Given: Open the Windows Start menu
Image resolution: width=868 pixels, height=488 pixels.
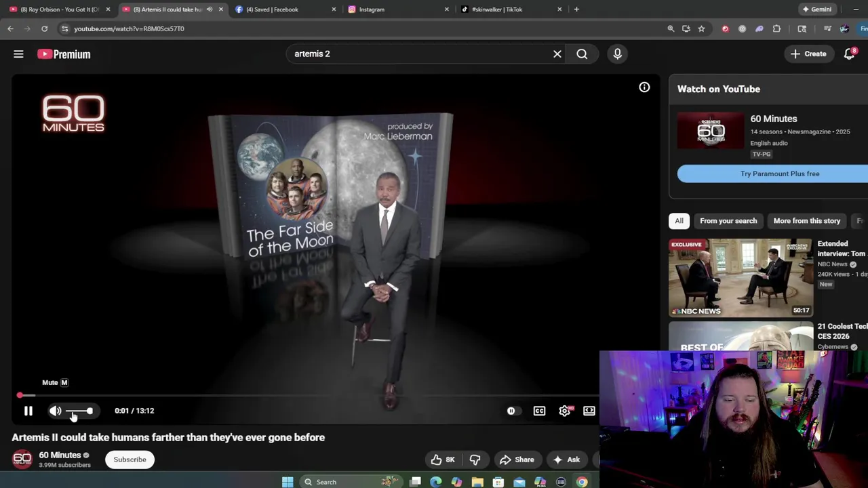Looking at the screenshot, I should click(288, 482).
